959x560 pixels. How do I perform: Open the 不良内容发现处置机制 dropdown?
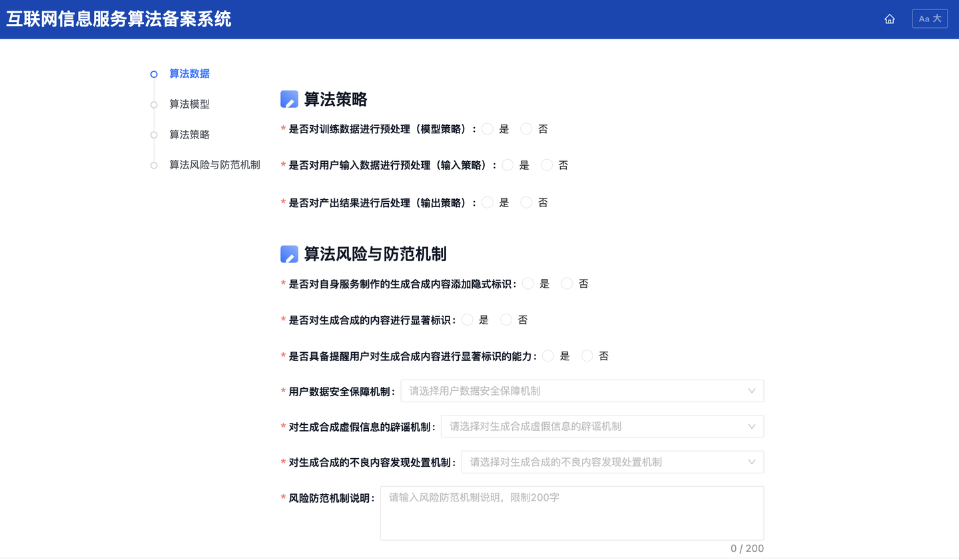612,461
